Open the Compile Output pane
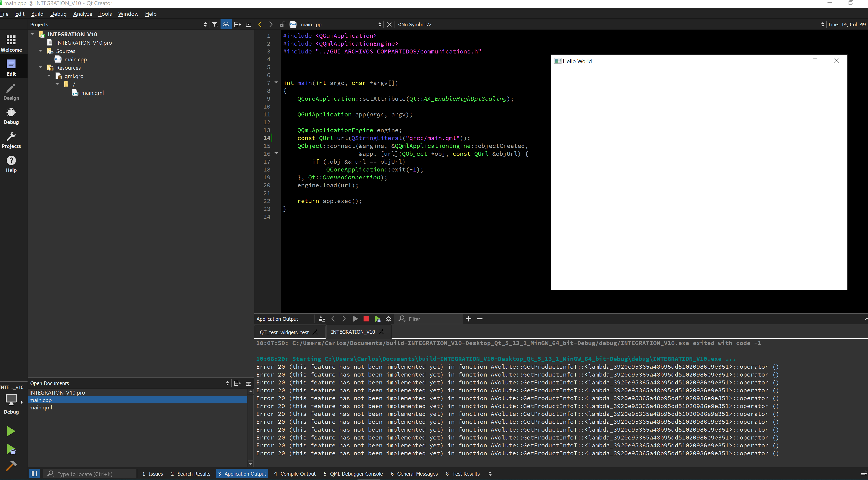The image size is (868, 480). (295, 473)
